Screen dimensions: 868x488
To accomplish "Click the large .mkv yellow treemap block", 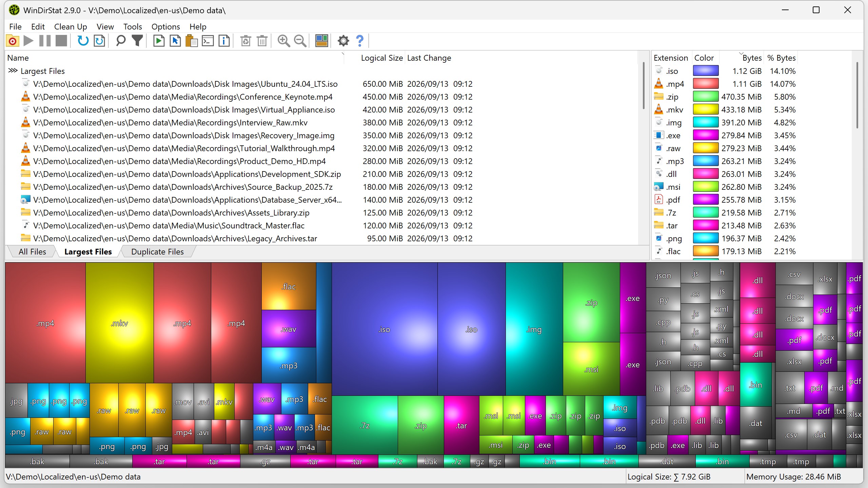I will [x=119, y=323].
